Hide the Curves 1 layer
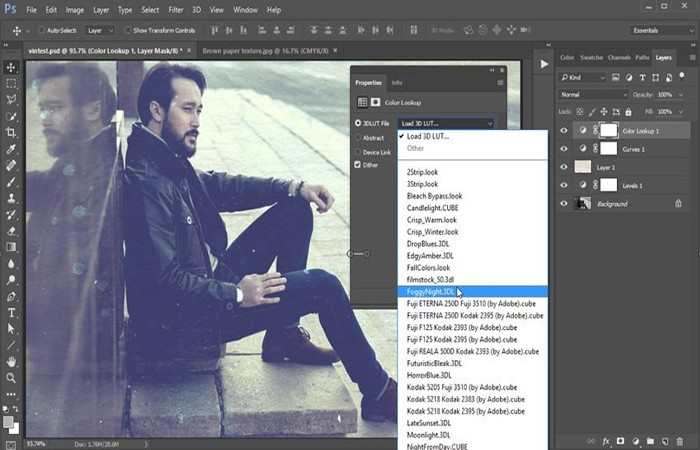 tap(564, 149)
